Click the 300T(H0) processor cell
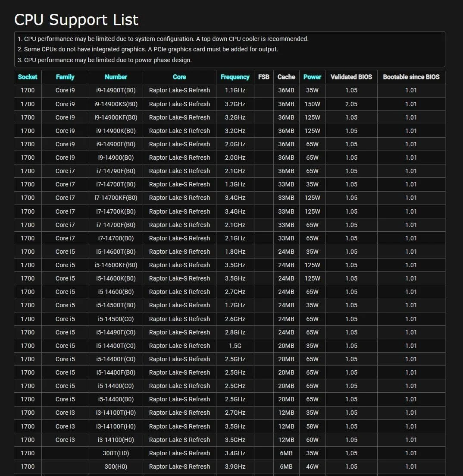 point(116,453)
